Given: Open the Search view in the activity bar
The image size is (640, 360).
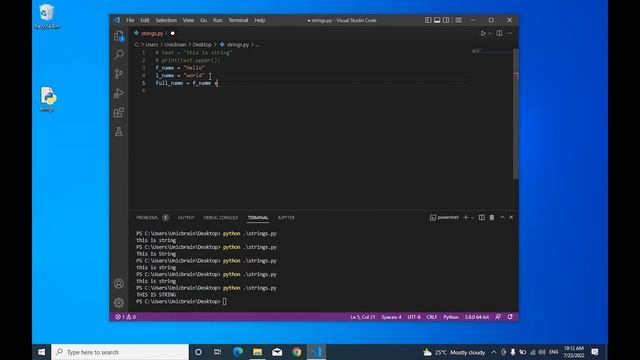Looking at the screenshot, I should [x=119, y=54].
